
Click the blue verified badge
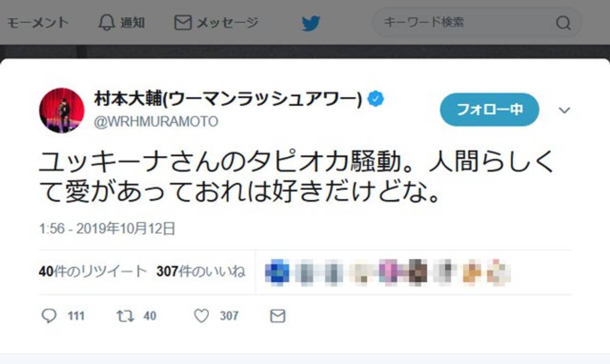[x=375, y=99]
